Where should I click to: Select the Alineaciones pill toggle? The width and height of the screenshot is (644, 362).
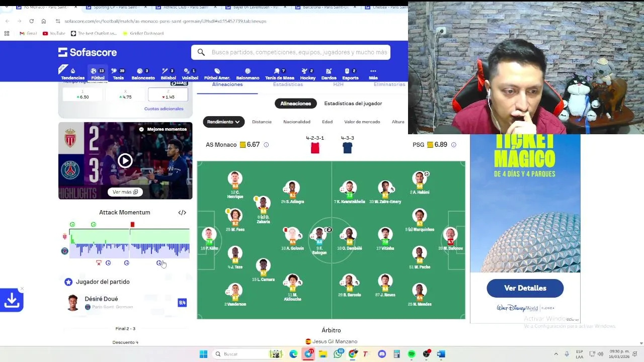[295, 104]
